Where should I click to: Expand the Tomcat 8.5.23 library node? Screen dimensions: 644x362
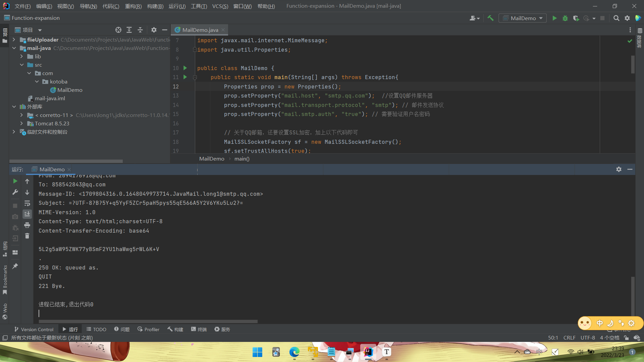tap(21, 123)
